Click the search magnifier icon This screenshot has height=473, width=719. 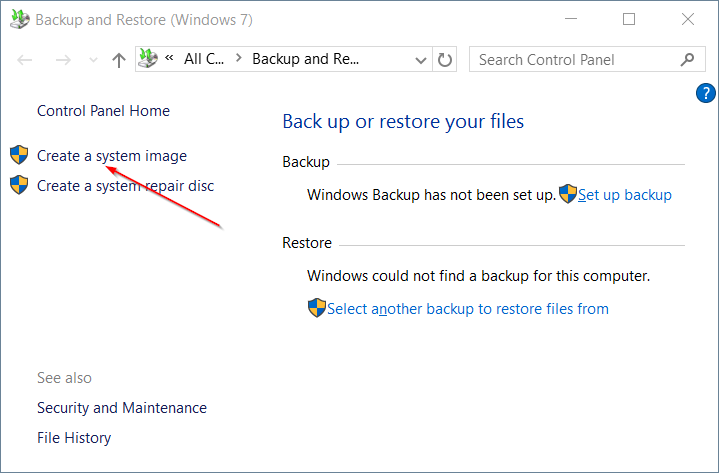tap(687, 60)
